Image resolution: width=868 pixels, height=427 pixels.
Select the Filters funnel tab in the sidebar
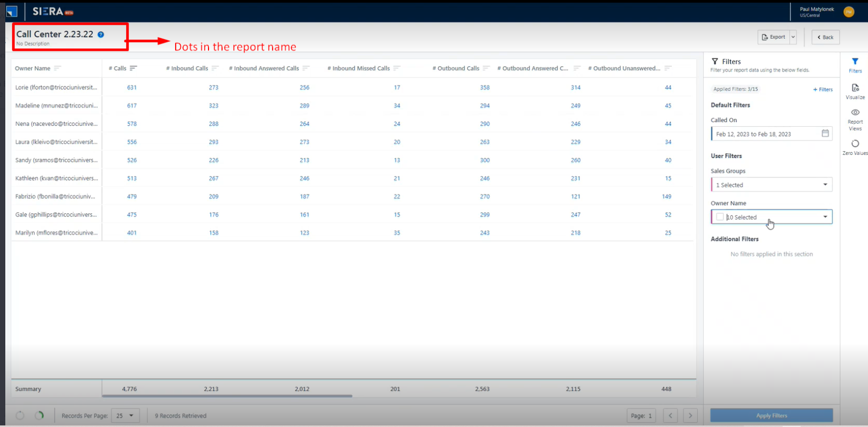pos(855,65)
